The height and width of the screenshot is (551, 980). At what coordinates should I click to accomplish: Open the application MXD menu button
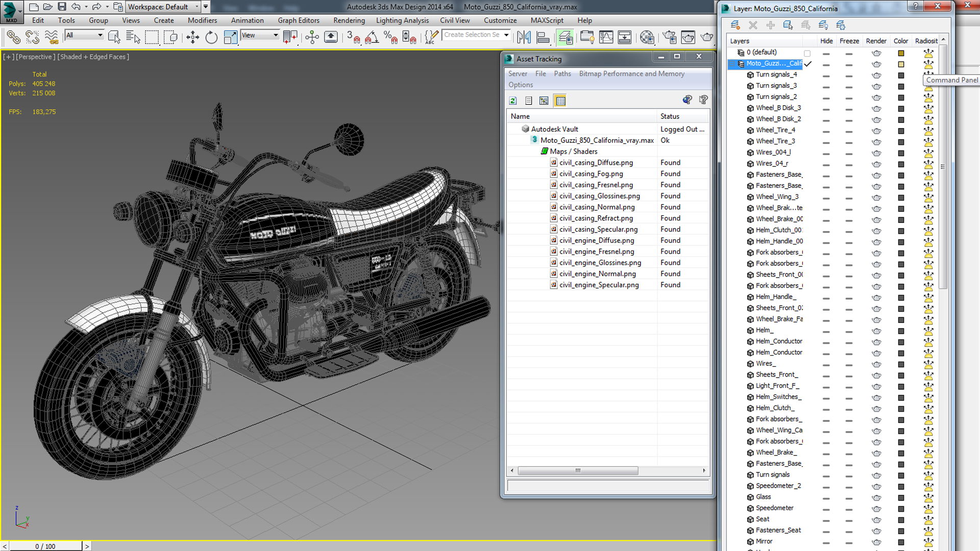[11, 11]
